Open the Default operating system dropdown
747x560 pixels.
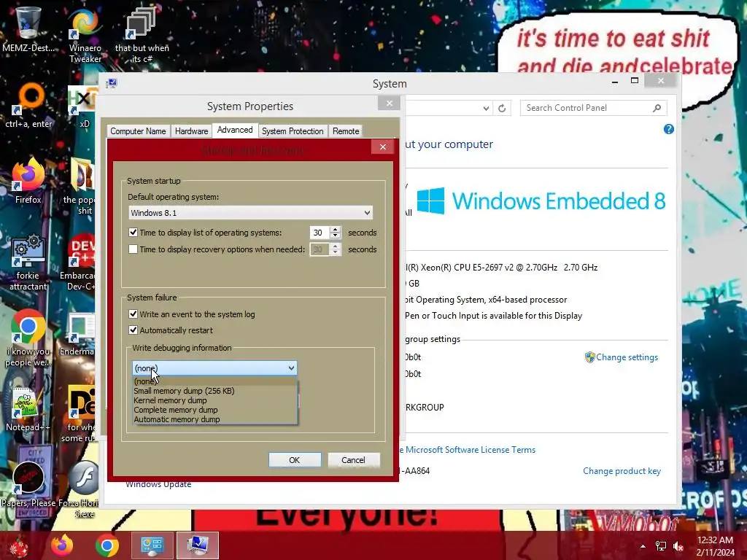coord(251,213)
